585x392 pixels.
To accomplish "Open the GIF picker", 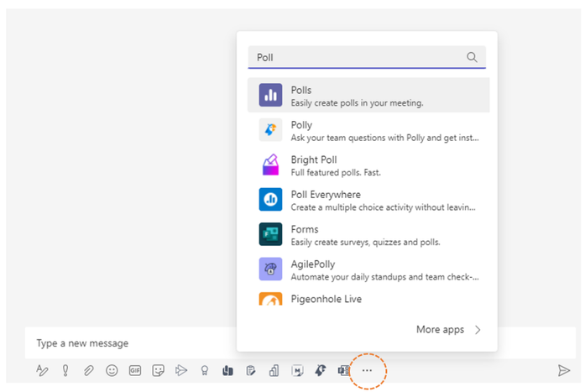I will [134, 370].
